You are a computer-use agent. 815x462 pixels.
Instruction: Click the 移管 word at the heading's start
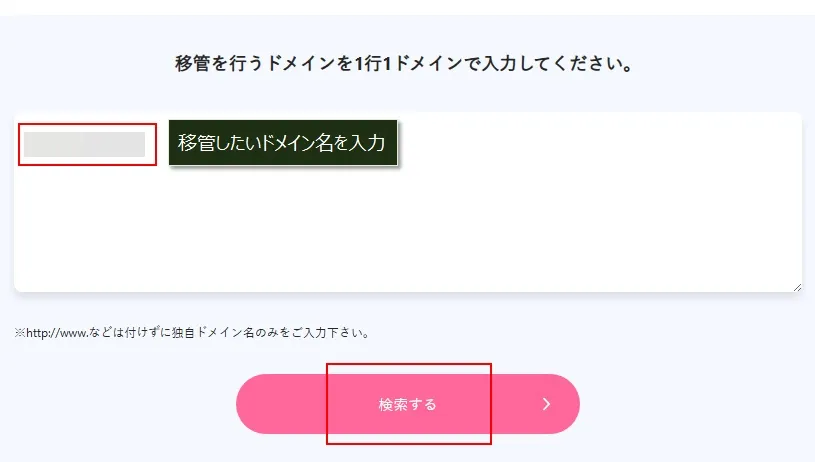191,64
